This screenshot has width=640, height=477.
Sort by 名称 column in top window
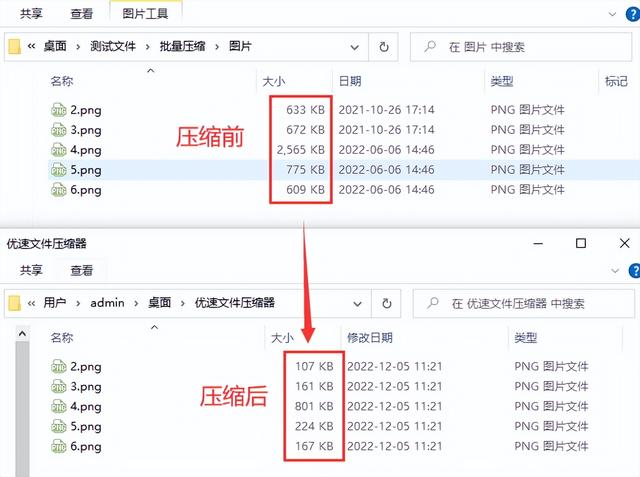tap(62, 81)
